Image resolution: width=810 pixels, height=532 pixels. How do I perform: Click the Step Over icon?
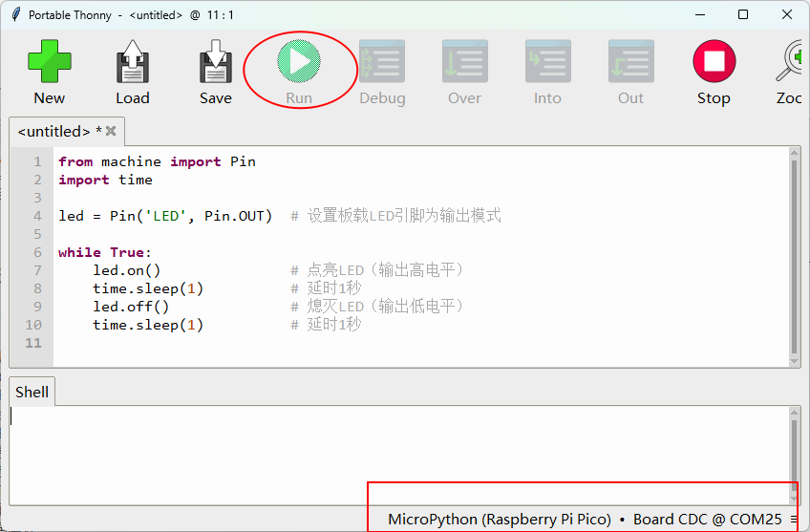(465, 61)
